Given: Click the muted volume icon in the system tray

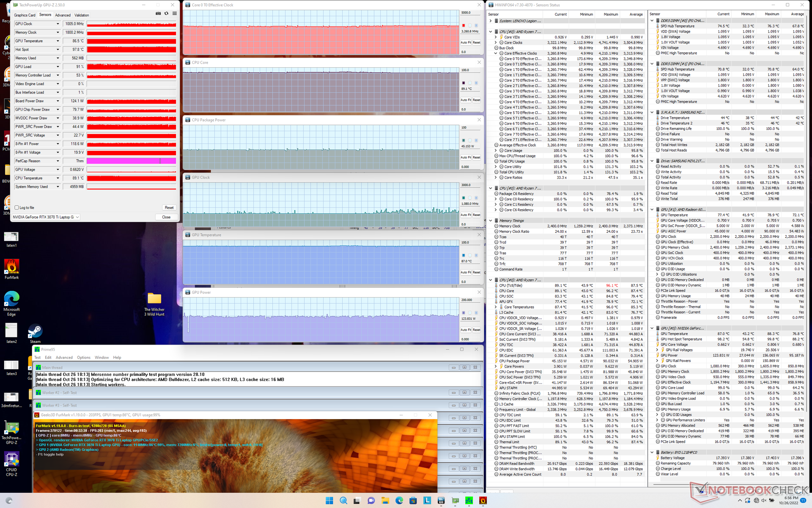Looking at the screenshot, I should pos(764,500).
